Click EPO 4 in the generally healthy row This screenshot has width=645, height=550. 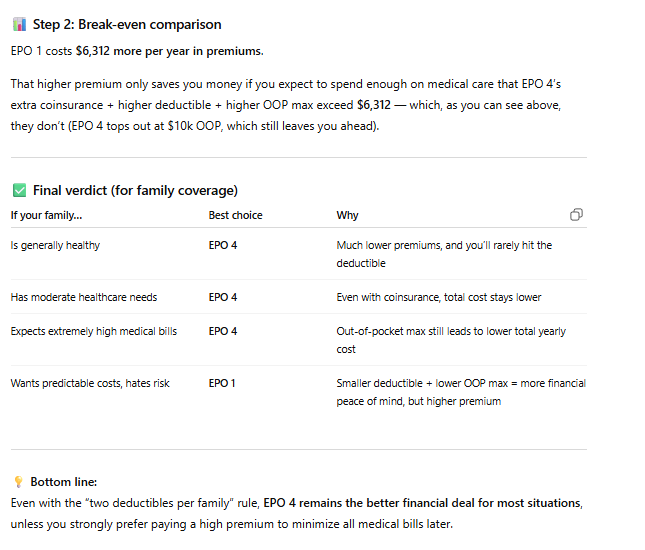pyautogui.click(x=222, y=245)
